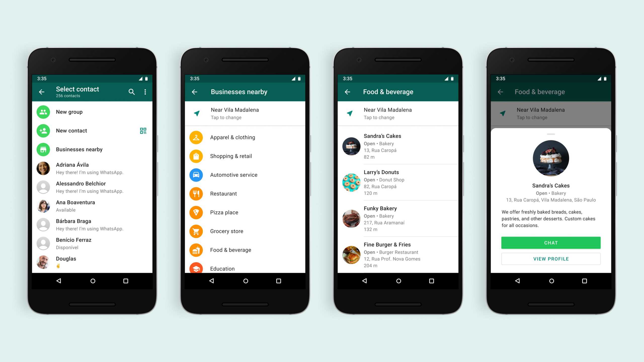This screenshot has height=362, width=644.
Task: Tap the QR code scan icon
Action: point(143,130)
